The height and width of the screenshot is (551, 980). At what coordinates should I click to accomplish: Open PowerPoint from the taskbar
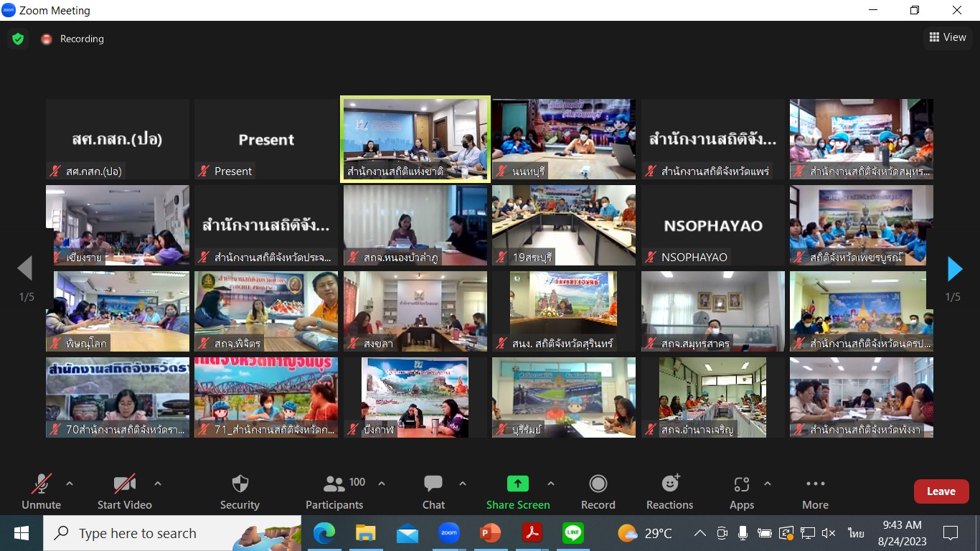(x=490, y=533)
